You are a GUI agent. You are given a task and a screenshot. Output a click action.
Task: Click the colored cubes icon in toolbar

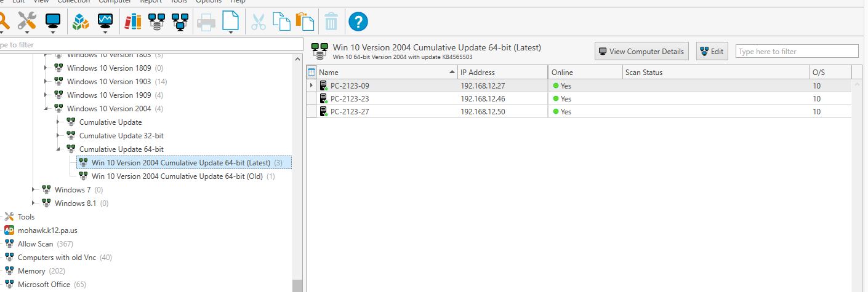[x=81, y=22]
